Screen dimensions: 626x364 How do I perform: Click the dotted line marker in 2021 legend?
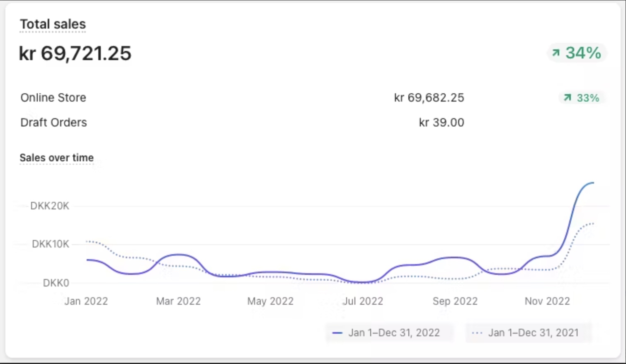(x=477, y=333)
